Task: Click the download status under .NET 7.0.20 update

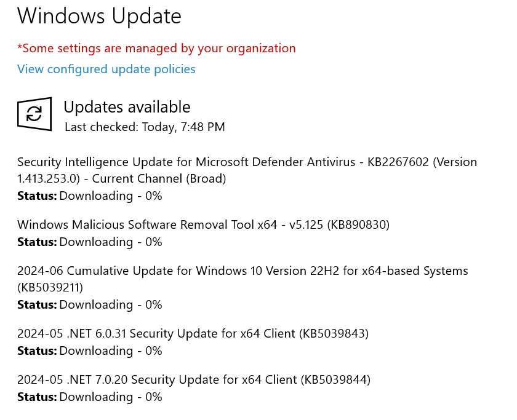Action: tap(90, 397)
